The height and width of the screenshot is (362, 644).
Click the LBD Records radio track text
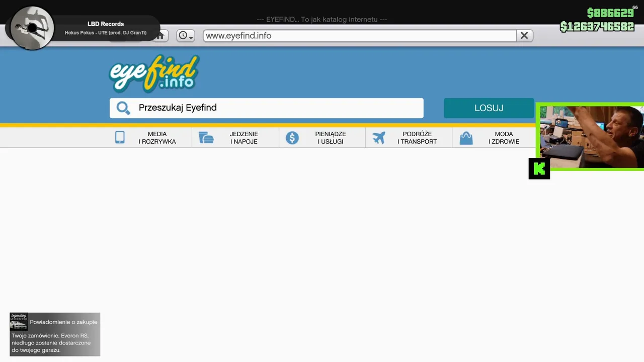(106, 28)
